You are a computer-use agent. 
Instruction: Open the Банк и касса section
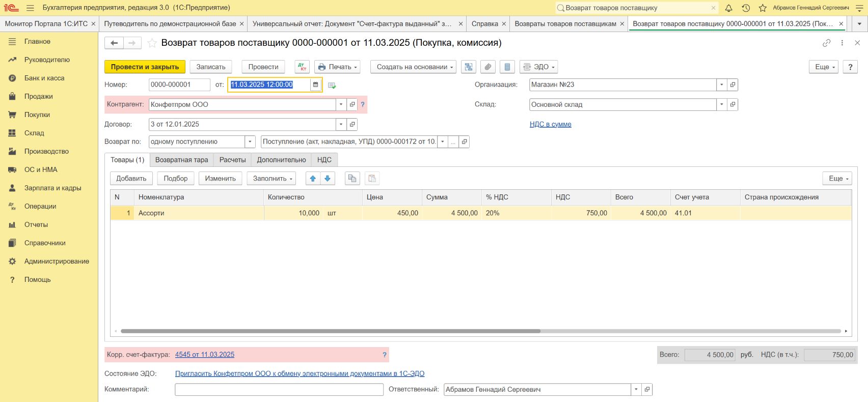click(44, 78)
